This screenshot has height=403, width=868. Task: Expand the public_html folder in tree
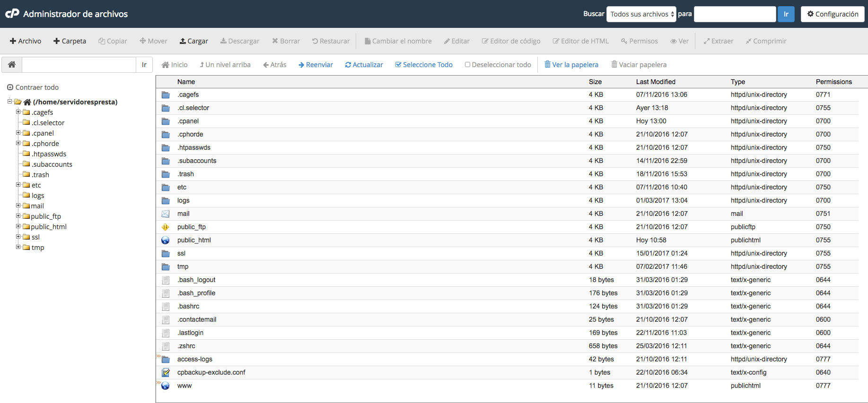tap(18, 226)
